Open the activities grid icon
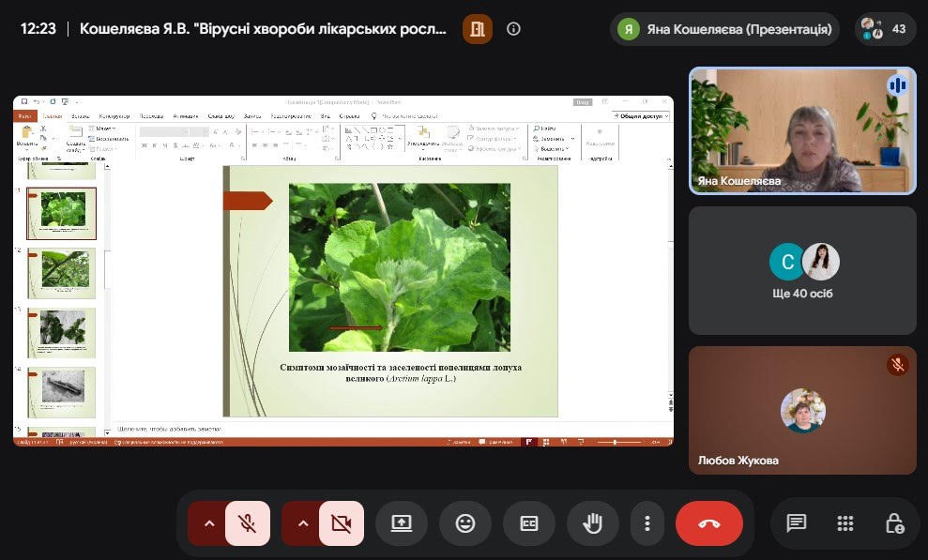 845,523
